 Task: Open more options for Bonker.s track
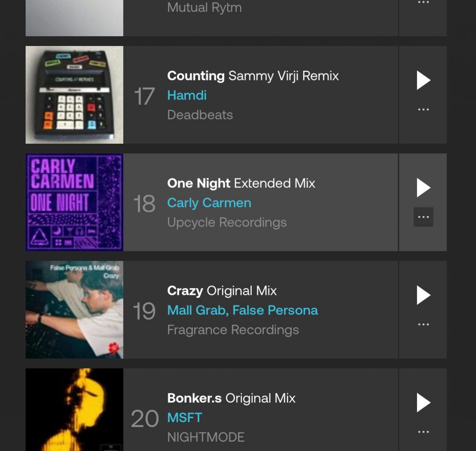click(423, 432)
